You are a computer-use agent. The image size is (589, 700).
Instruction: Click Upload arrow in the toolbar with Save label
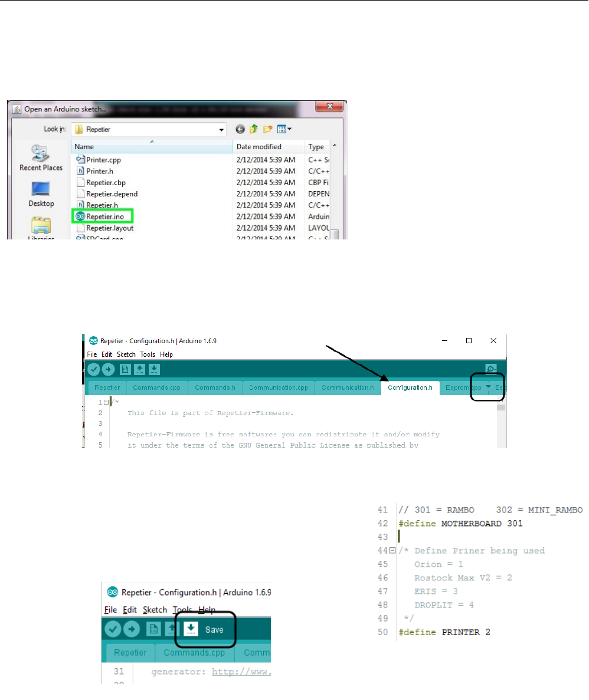pos(132,629)
